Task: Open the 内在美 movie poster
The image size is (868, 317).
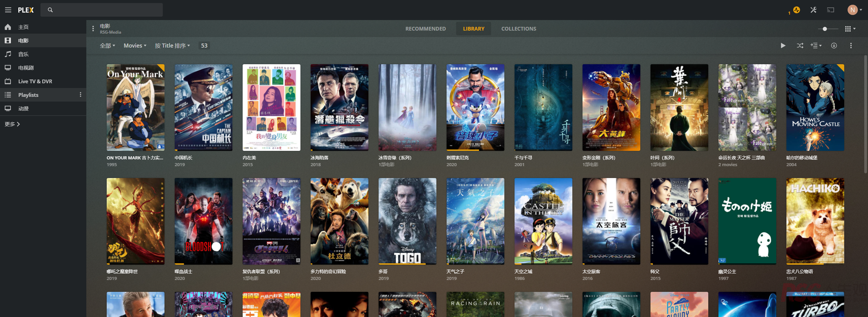Action: point(272,107)
